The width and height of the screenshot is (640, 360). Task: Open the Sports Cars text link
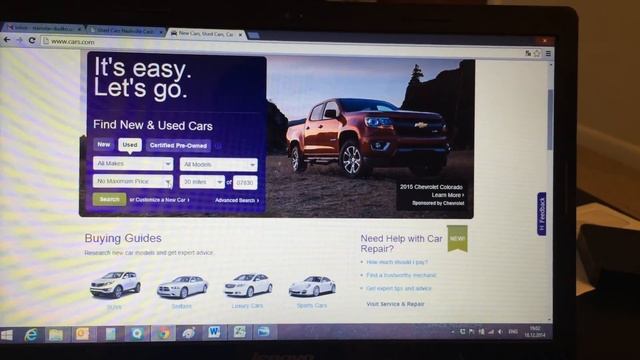click(x=312, y=305)
